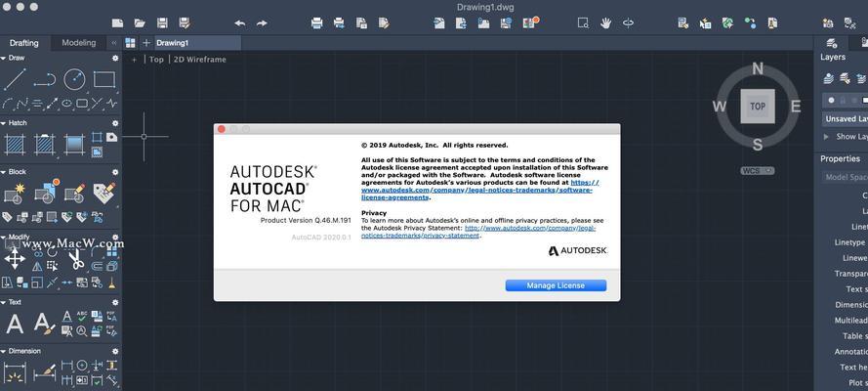Image resolution: width=868 pixels, height=391 pixels.
Task: Add a new drawing tab
Action: (146, 43)
